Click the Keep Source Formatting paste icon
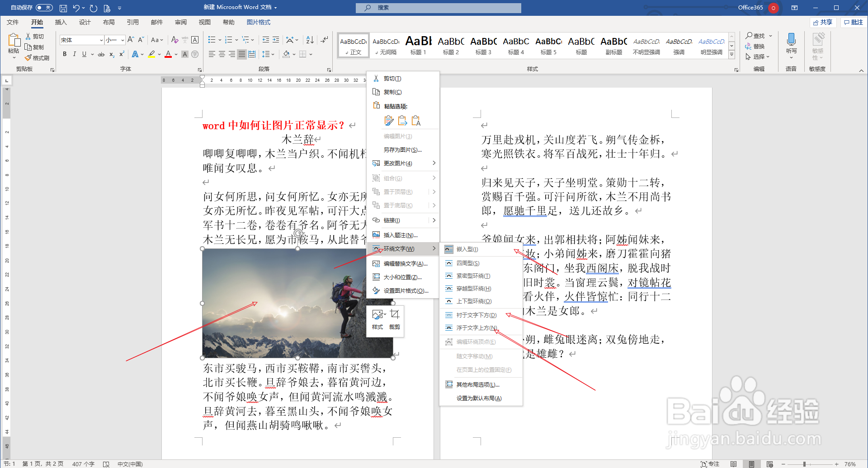The width and height of the screenshot is (868, 468). (x=389, y=121)
